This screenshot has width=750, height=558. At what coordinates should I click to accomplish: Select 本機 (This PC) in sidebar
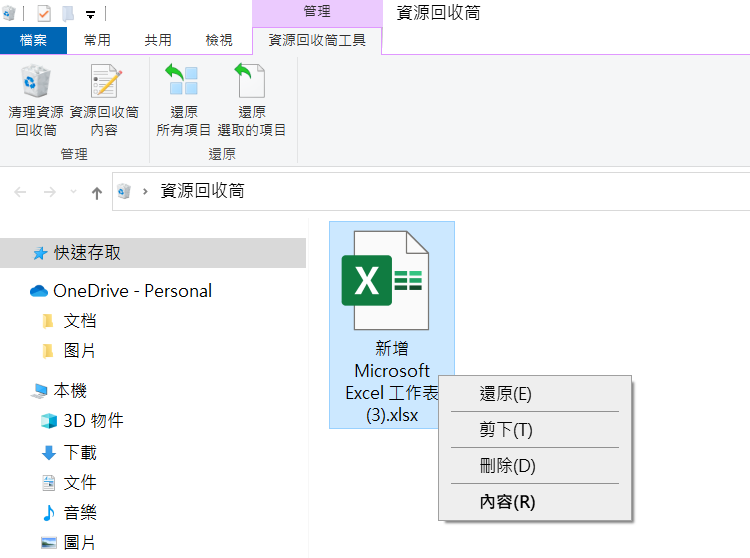click(x=70, y=391)
